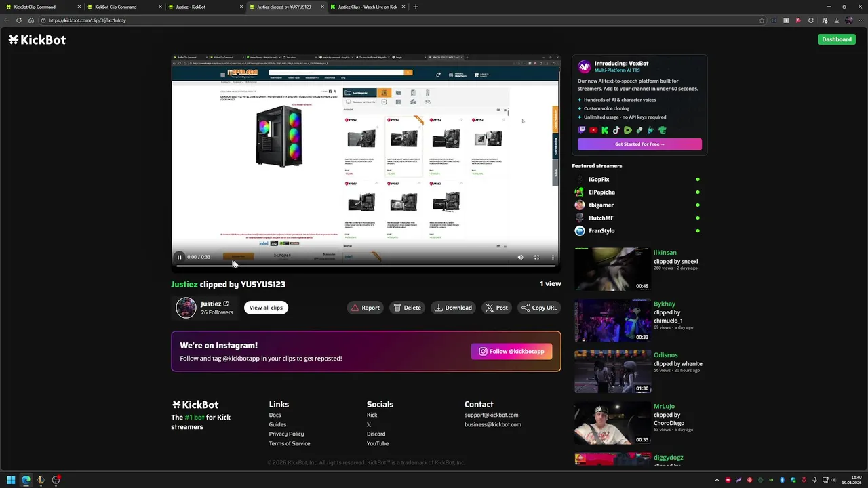This screenshot has height=488, width=868.
Task: Follow @kickbotapp on Instagram
Action: click(511, 351)
